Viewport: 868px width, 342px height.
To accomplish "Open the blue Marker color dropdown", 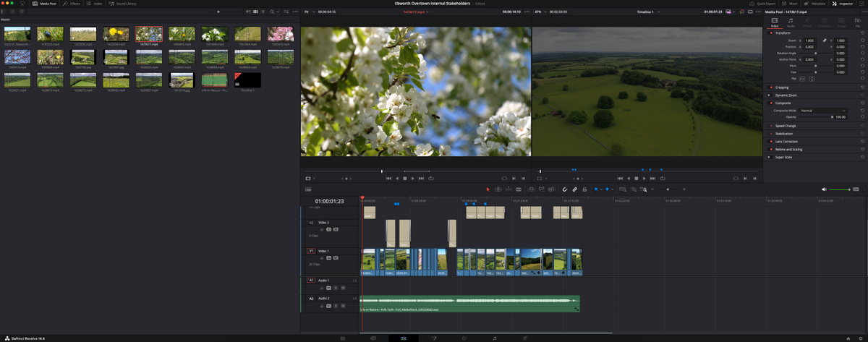I will (612, 189).
